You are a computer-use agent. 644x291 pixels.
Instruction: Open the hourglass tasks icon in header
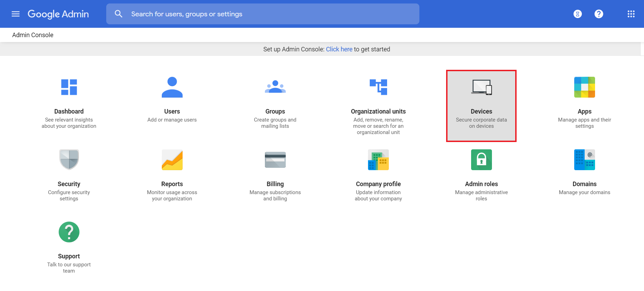[x=577, y=14]
